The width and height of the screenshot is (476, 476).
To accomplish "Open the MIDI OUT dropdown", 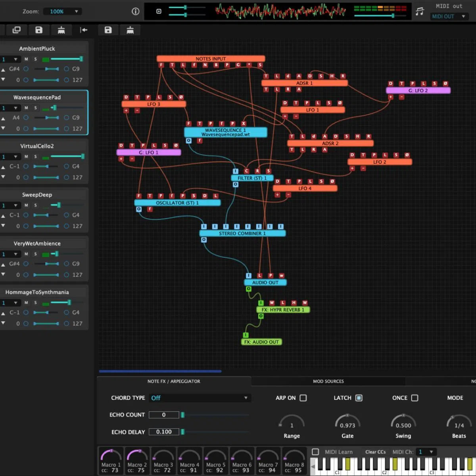I will click(x=449, y=16).
